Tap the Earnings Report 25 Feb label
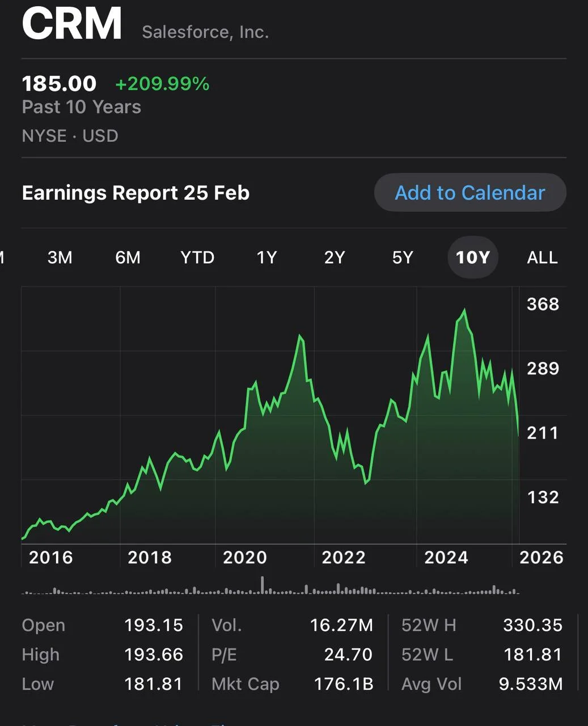 click(x=136, y=193)
